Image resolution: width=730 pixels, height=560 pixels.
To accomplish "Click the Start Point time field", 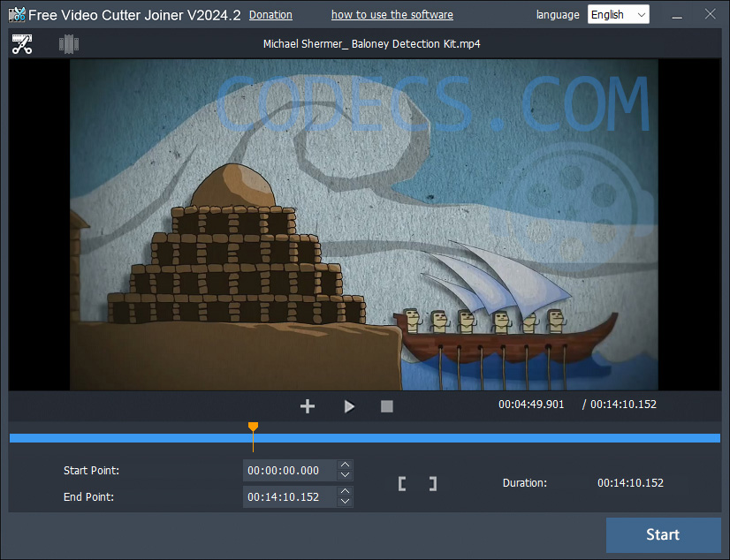I will pos(289,471).
